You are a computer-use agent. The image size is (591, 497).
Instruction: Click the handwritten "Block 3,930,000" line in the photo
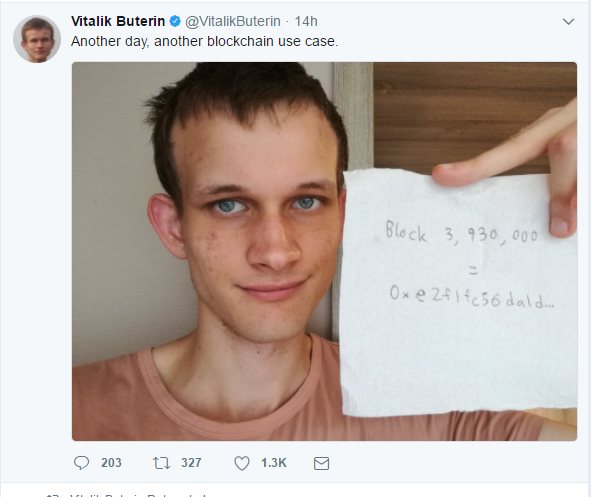coord(461,234)
